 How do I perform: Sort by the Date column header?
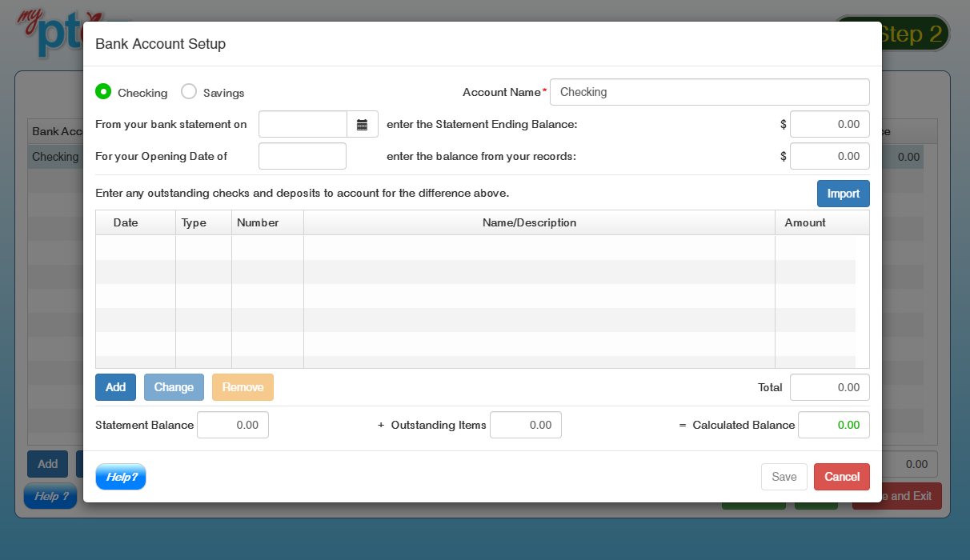point(126,222)
